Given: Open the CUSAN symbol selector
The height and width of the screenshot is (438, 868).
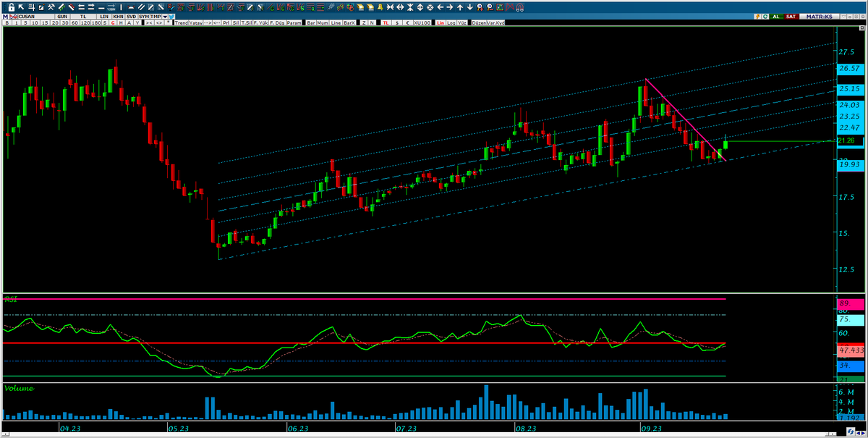Looking at the screenshot, I should (36, 17).
